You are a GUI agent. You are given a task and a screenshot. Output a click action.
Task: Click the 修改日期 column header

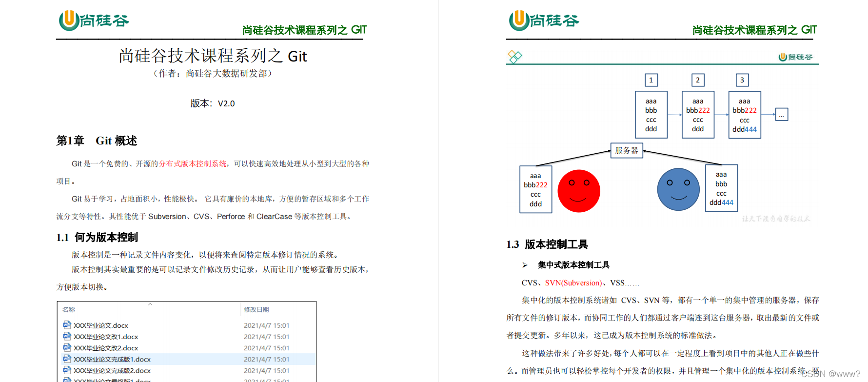click(x=256, y=310)
